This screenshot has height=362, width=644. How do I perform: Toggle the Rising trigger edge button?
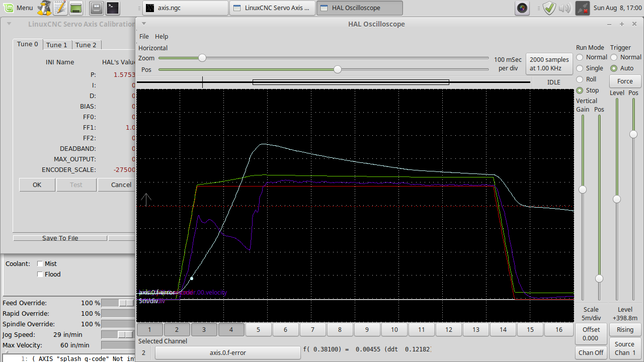(625, 330)
